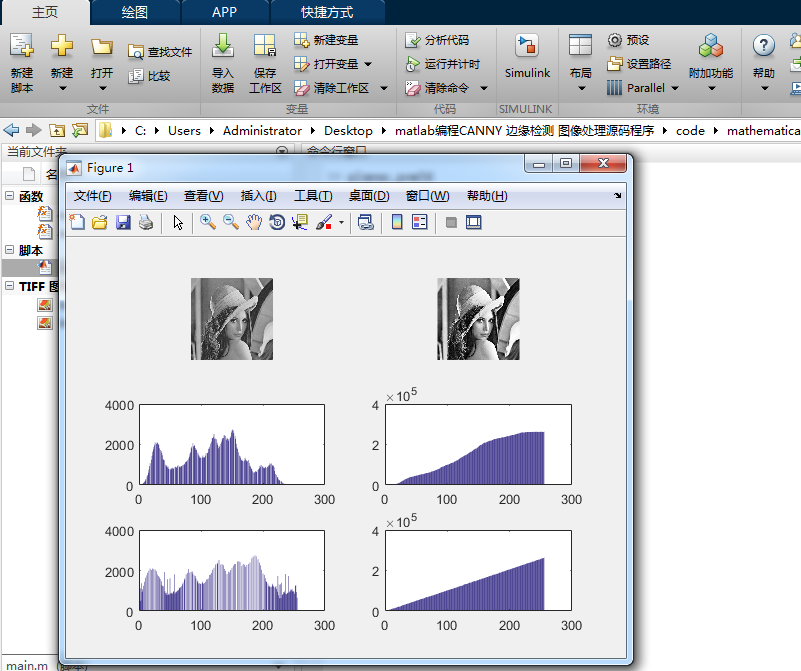Click the browse for folder icon

(80, 130)
